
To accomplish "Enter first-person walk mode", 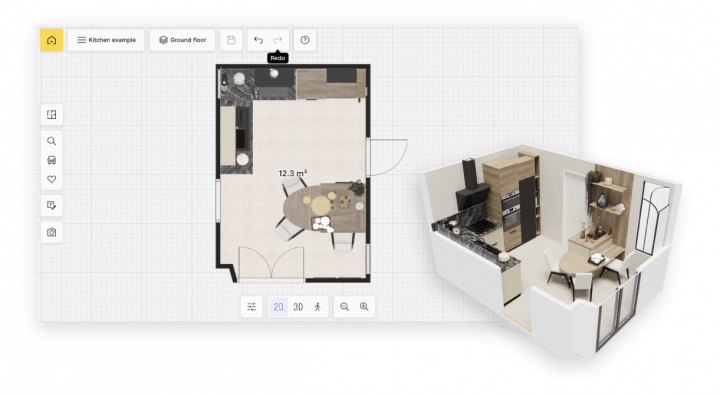I will coord(317,306).
